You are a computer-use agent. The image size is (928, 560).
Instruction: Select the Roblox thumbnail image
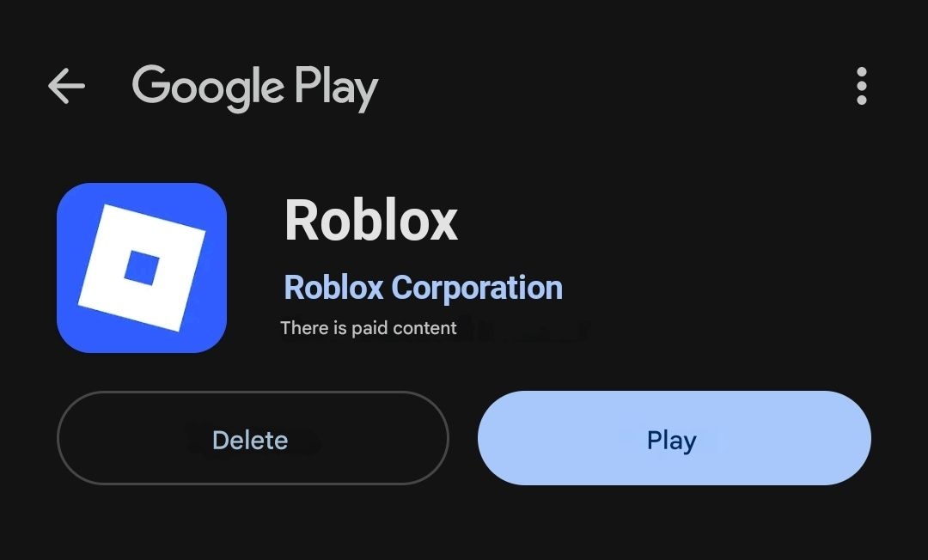pos(142,268)
